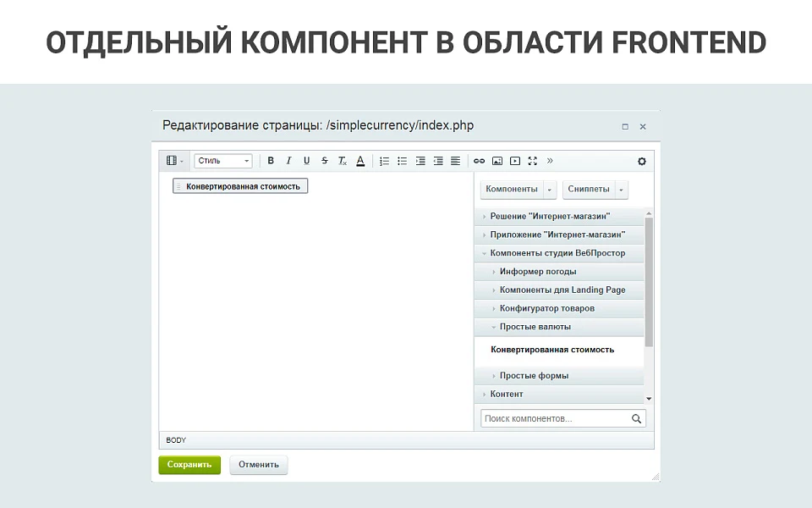Open the Сниппеты dropdown arrow

tap(622, 190)
